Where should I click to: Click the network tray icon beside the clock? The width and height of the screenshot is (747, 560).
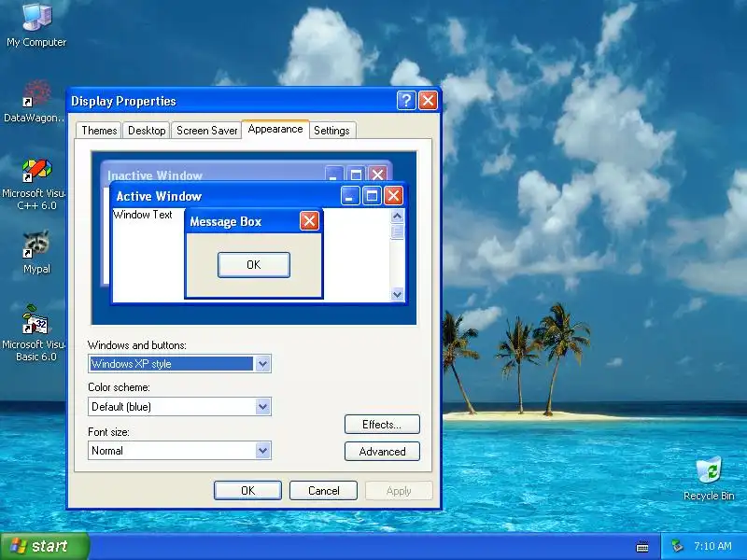coord(677,546)
